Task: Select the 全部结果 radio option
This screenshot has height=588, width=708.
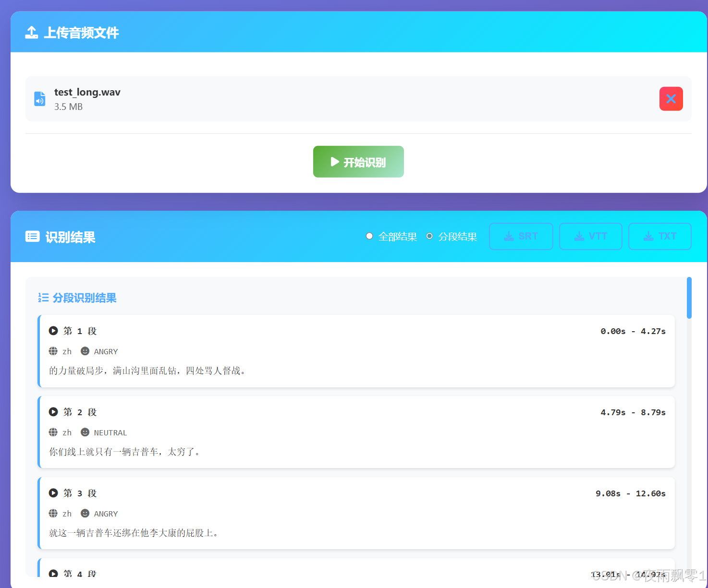Action: [369, 236]
